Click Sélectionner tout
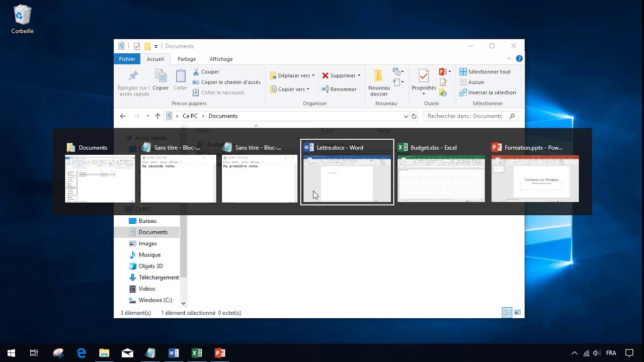The image size is (644, 362). (485, 72)
